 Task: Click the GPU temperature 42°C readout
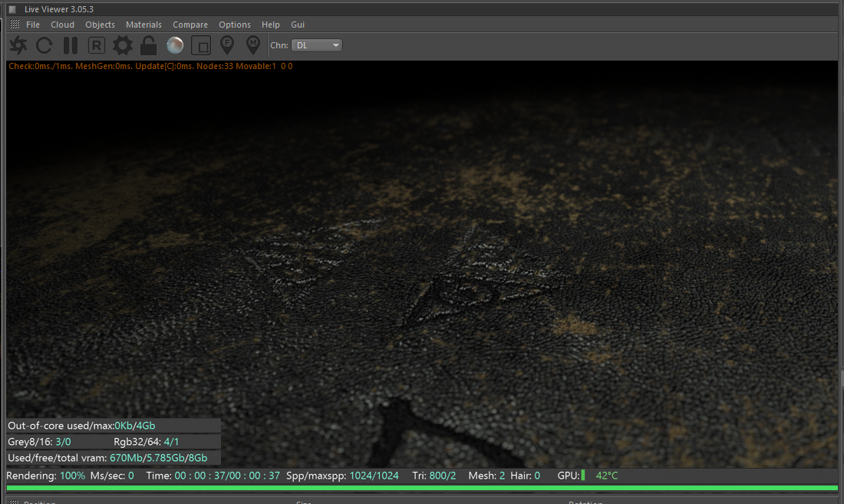click(x=607, y=476)
